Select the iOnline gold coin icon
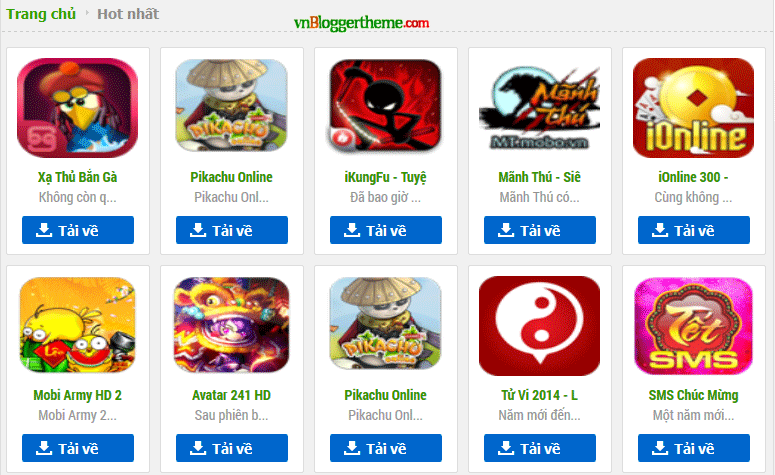Screen dimensions: 775x475 tap(693, 108)
